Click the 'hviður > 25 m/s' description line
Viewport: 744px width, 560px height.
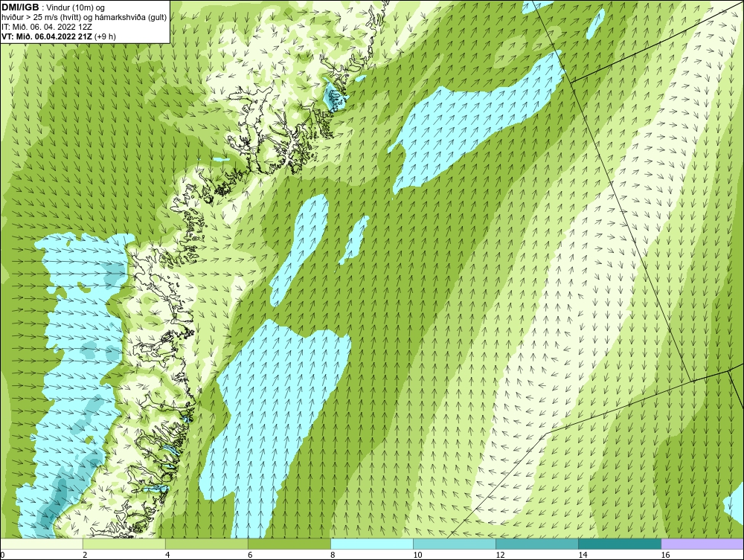[84, 17]
